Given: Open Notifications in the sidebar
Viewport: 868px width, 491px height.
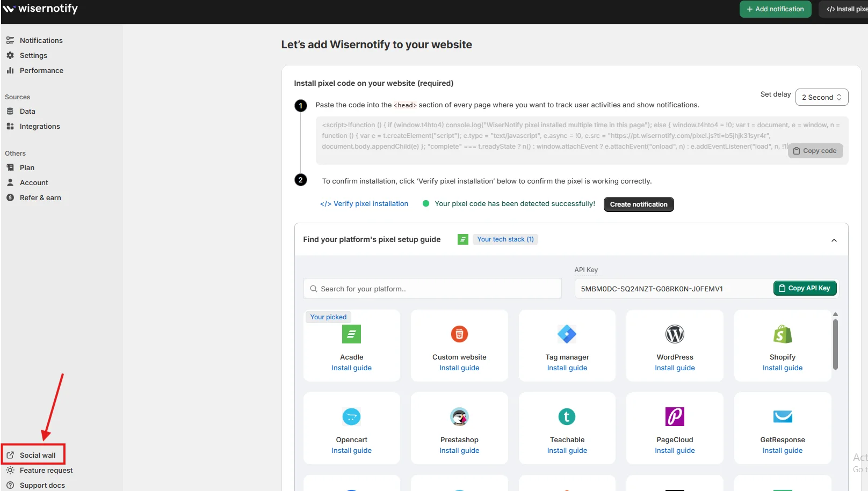Looking at the screenshot, I should (41, 40).
